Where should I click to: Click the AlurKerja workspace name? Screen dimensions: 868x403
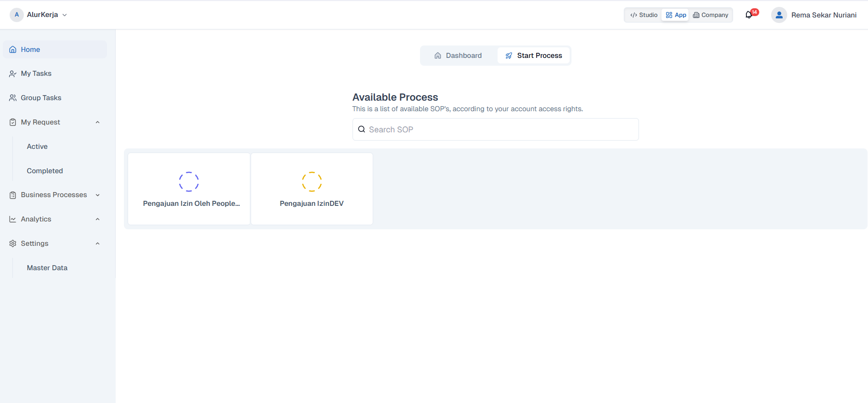point(43,15)
